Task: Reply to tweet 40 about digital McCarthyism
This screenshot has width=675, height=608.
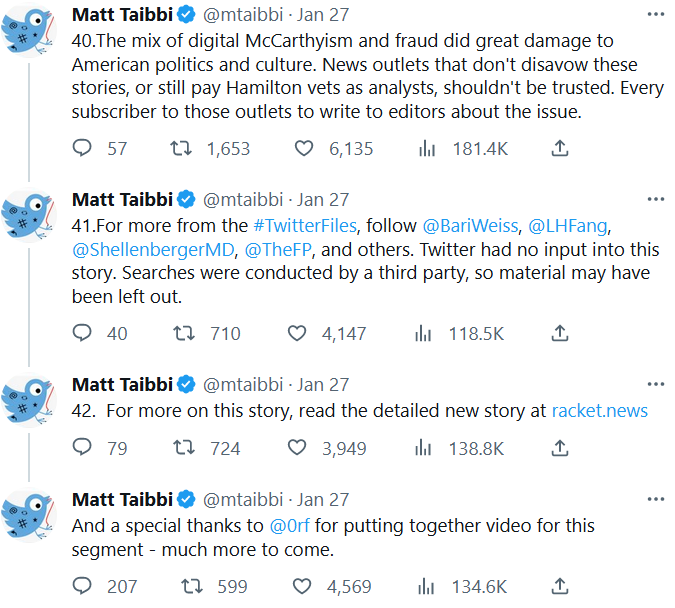Action: click(x=83, y=149)
